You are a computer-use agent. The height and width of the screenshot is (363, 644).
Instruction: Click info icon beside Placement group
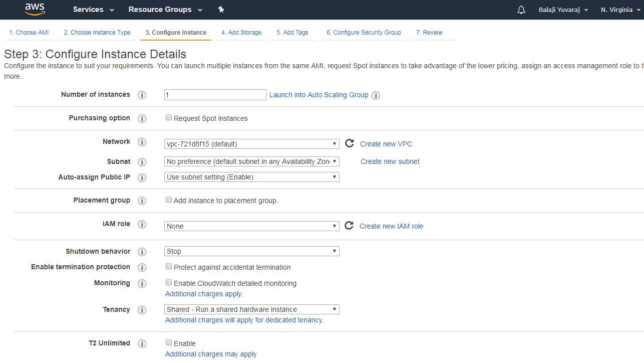pyautogui.click(x=142, y=201)
